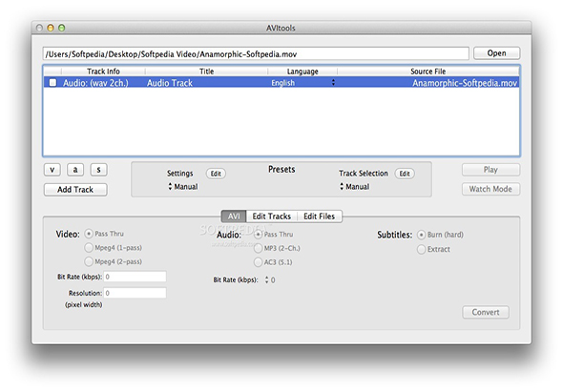The image size is (563, 392).
Task: Open the Track Selection Manual dropdown
Action: (x=355, y=187)
